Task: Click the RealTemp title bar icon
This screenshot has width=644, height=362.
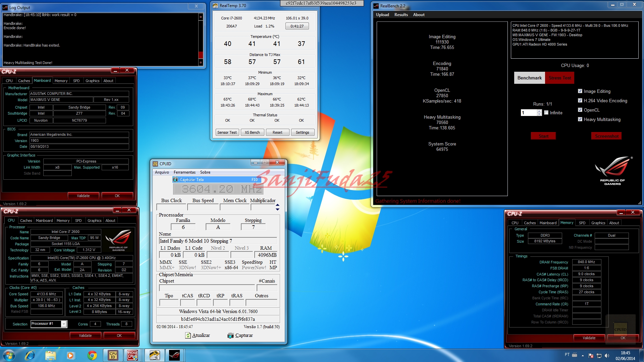Action: click(x=215, y=6)
